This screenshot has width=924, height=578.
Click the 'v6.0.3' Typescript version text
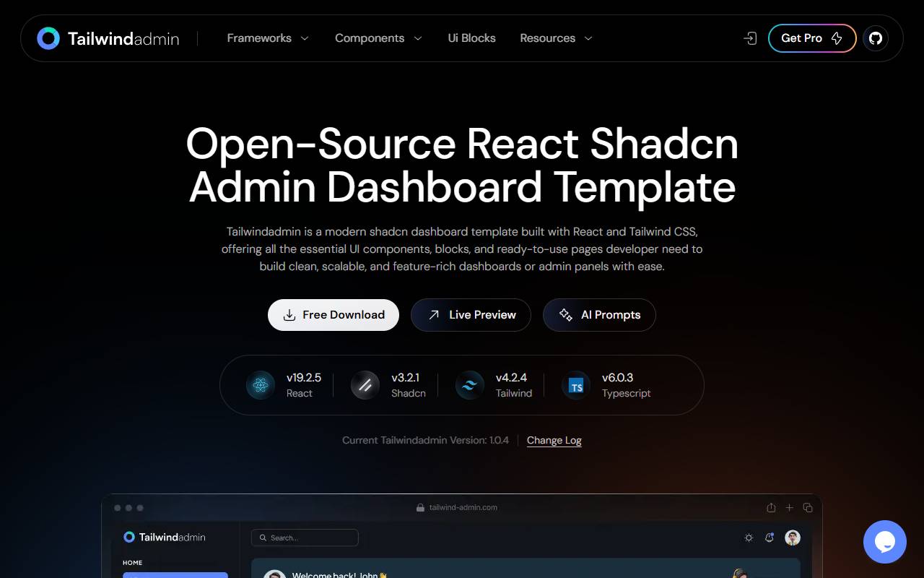tap(617, 378)
